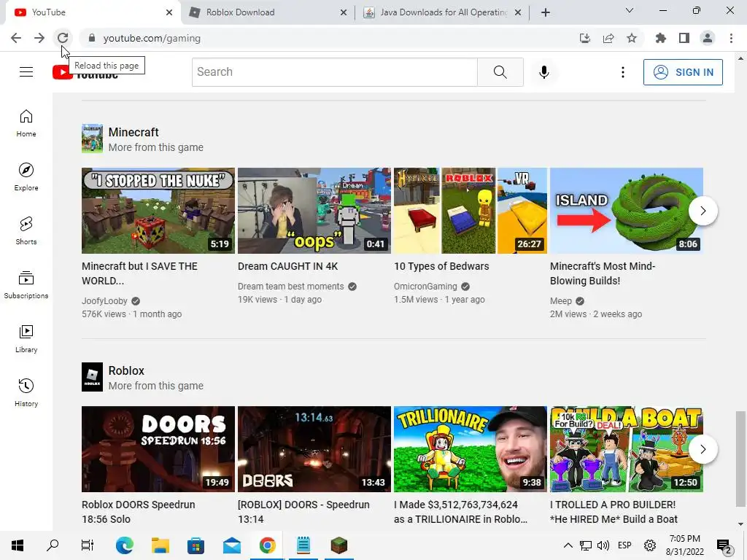Open Meep channel link
The width and height of the screenshot is (747, 560).
click(x=561, y=301)
